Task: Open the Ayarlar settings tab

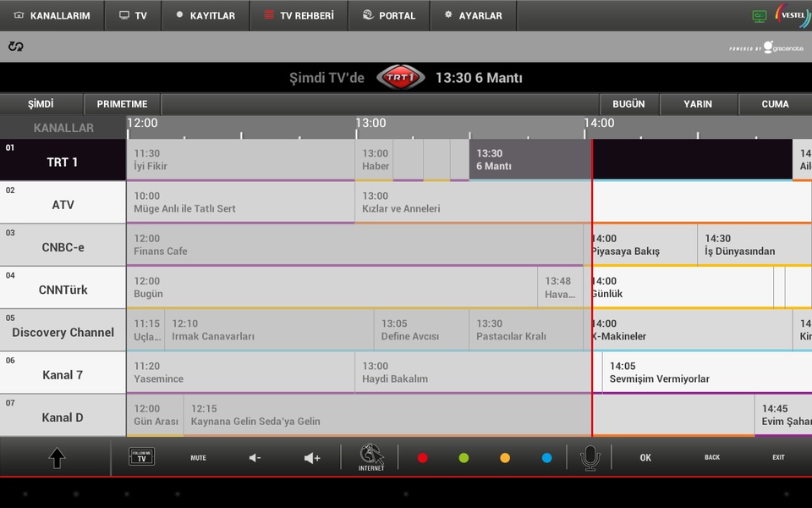Action: (x=474, y=15)
